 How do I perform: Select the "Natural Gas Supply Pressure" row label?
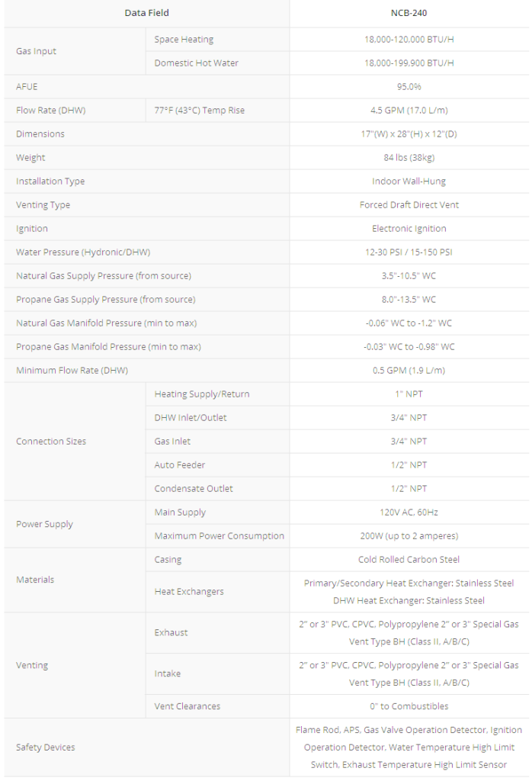[x=104, y=276]
